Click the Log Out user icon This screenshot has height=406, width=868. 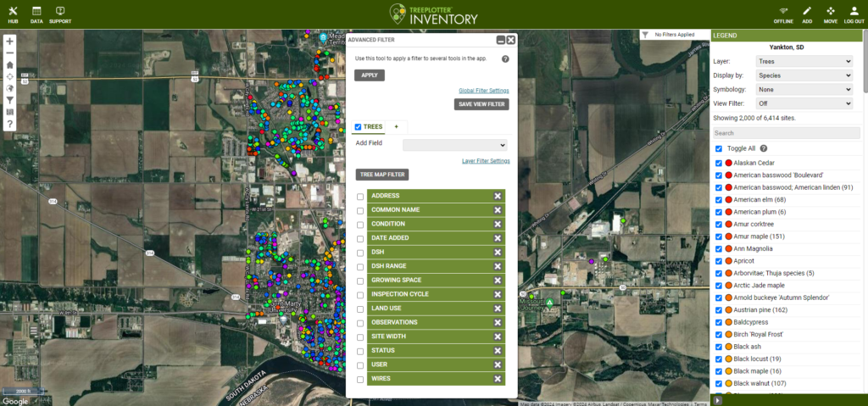click(854, 14)
